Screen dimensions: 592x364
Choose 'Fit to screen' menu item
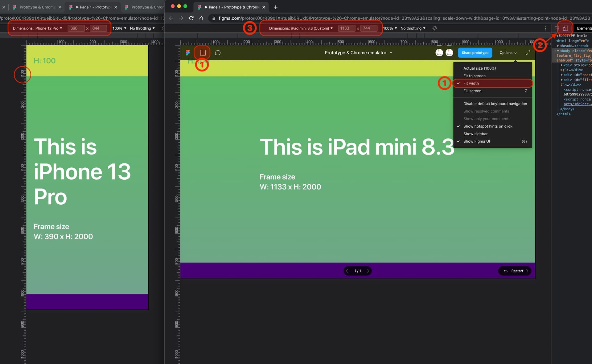(x=492, y=76)
